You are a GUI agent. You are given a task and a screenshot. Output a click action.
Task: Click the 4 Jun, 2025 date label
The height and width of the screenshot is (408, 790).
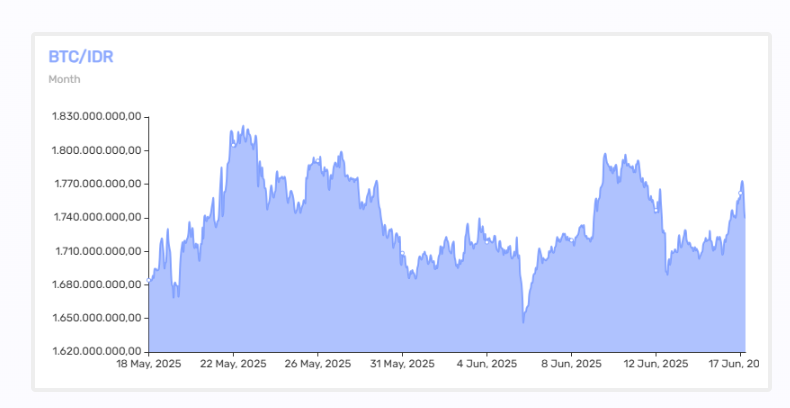tap(486, 363)
